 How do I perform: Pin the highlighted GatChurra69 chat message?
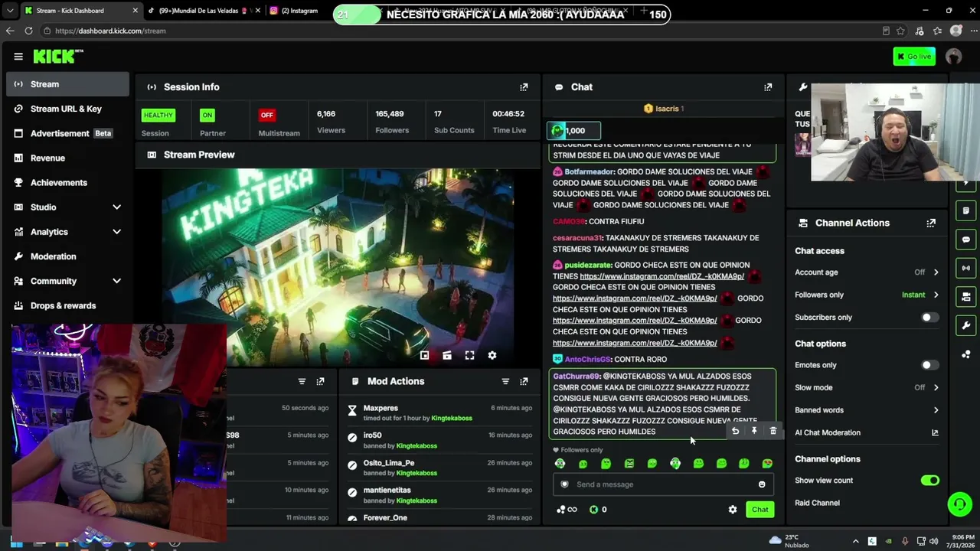754,431
